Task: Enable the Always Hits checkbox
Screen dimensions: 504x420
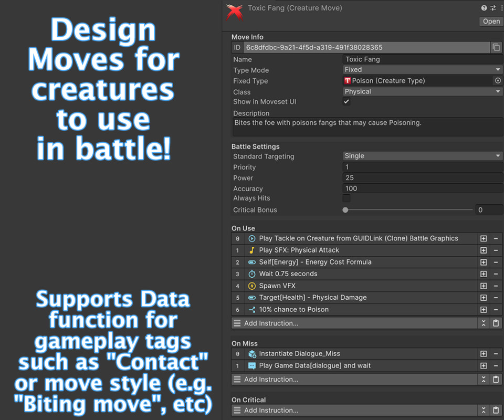Action: coord(346,198)
